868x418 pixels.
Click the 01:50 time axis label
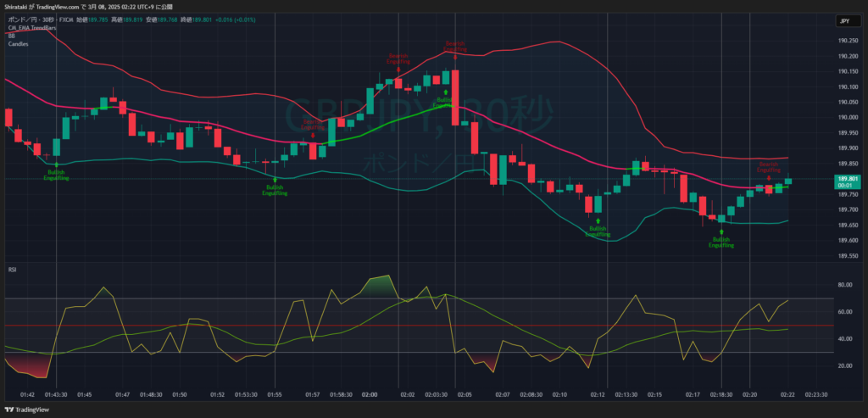click(x=180, y=395)
